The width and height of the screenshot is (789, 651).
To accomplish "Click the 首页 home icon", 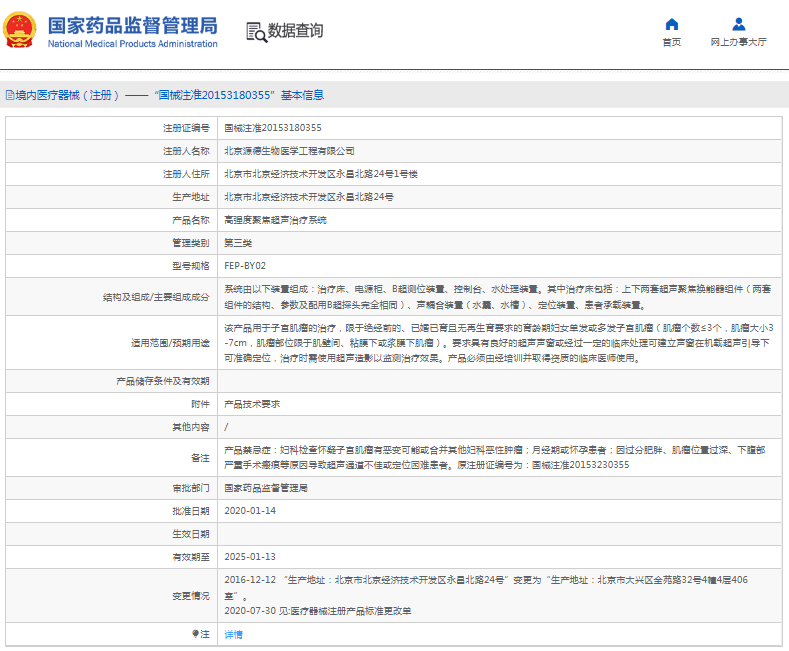I will coord(672,24).
